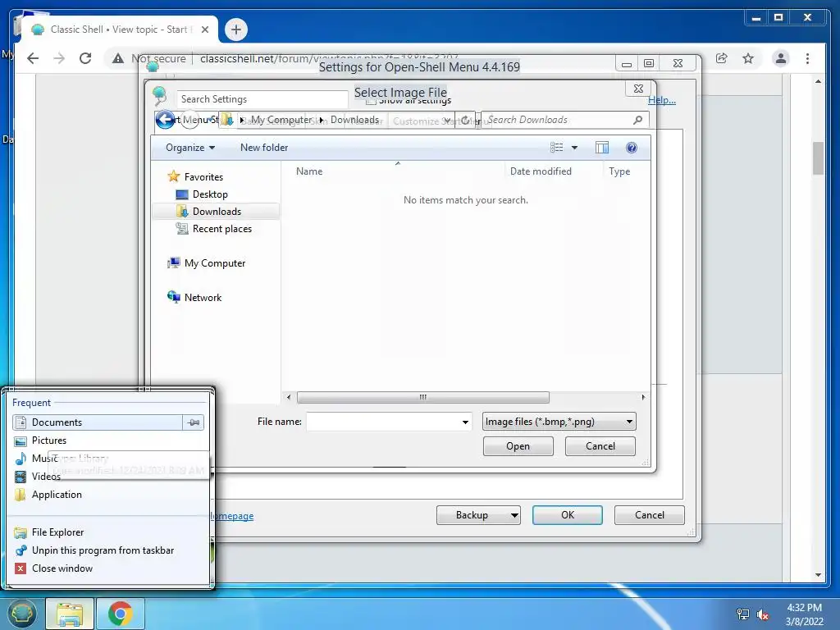840x630 pixels.
Task: Click the muted volume tray icon
Action: (x=763, y=614)
